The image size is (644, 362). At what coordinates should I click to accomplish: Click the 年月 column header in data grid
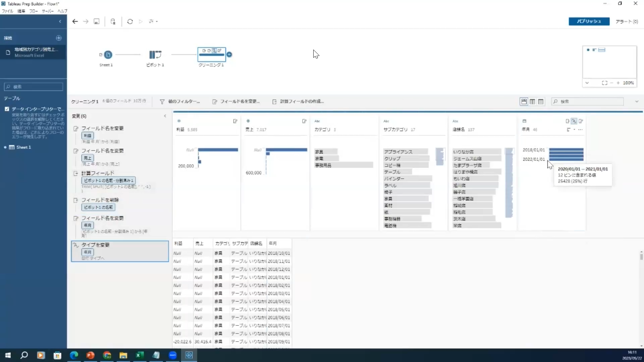279,243
